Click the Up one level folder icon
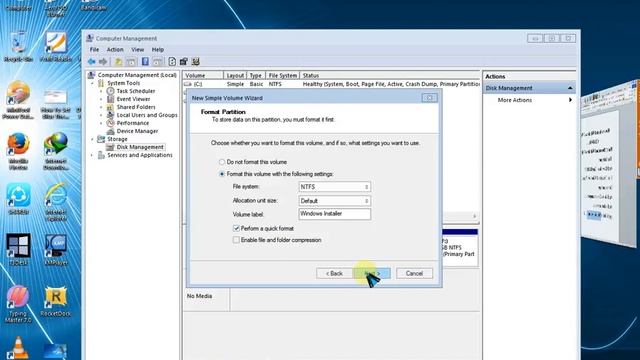Screen dimensions: 640x360 pos(118,62)
